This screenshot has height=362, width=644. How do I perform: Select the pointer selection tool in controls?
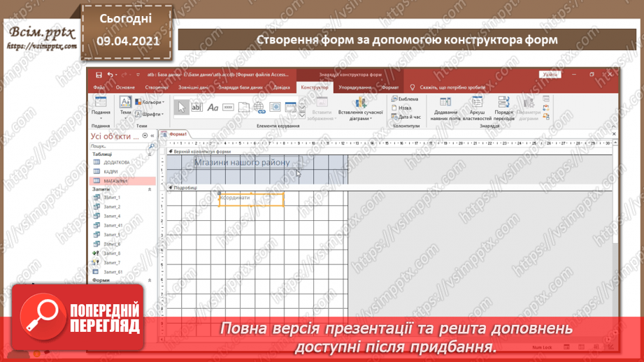(181, 107)
